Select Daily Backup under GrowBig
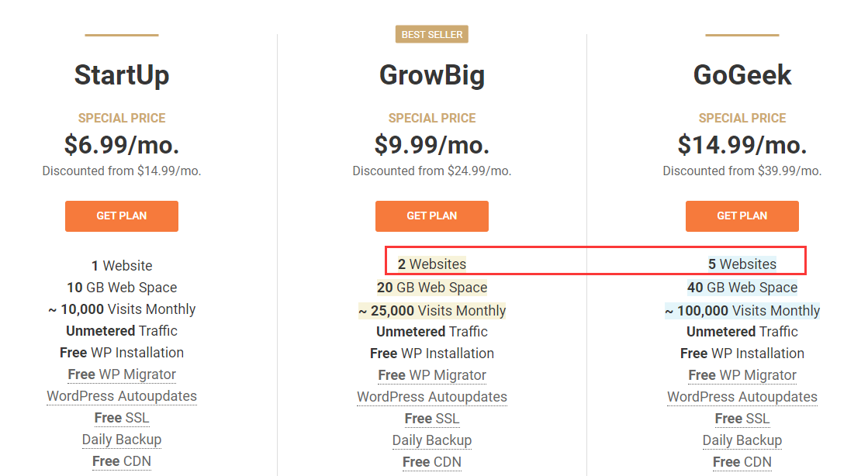Screen dimensions: 868x476 point(432,440)
